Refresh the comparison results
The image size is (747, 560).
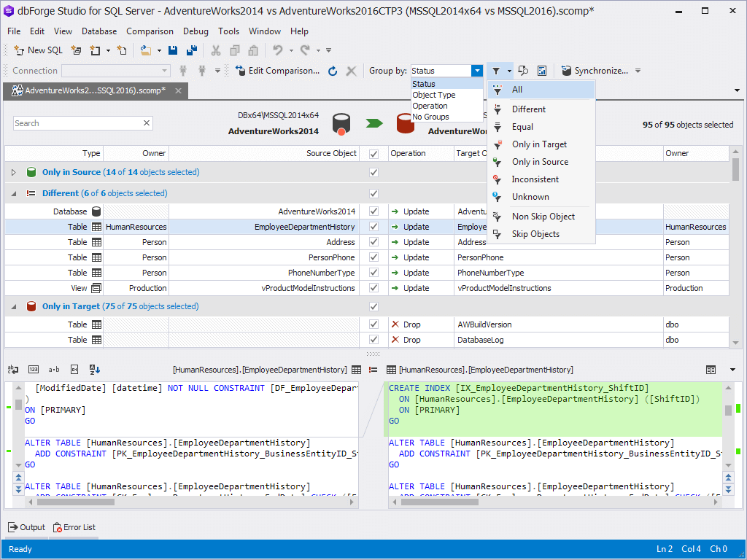pyautogui.click(x=334, y=71)
